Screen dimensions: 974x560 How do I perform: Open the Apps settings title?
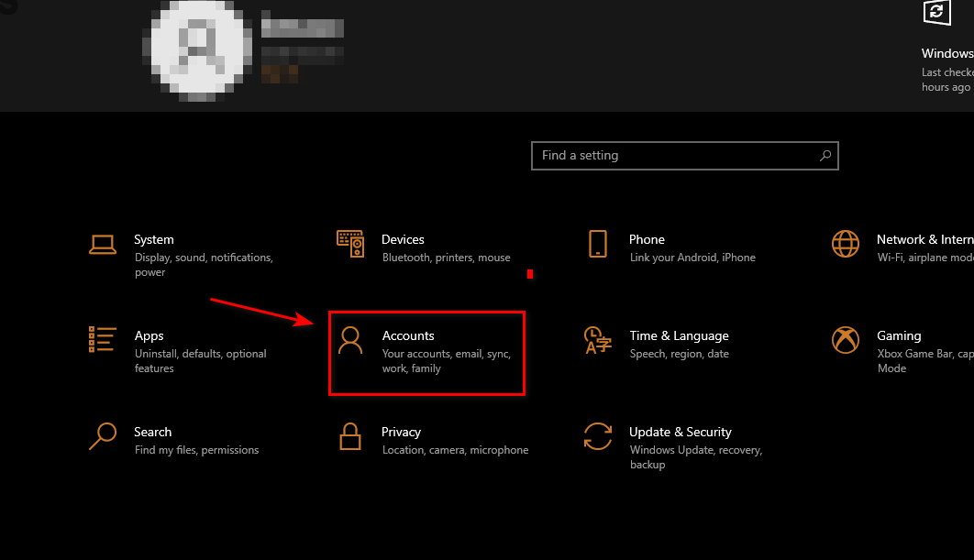point(149,335)
